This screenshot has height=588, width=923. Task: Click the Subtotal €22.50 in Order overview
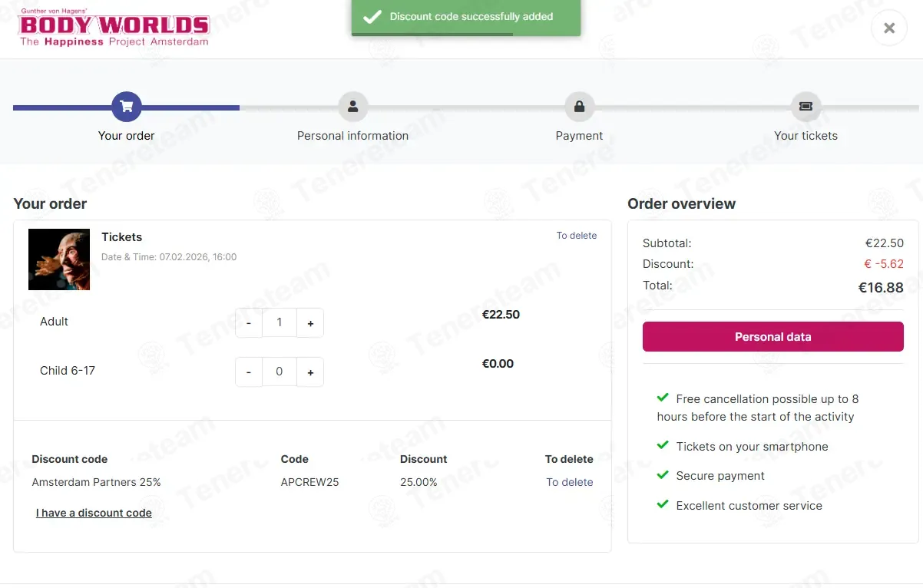tap(885, 243)
